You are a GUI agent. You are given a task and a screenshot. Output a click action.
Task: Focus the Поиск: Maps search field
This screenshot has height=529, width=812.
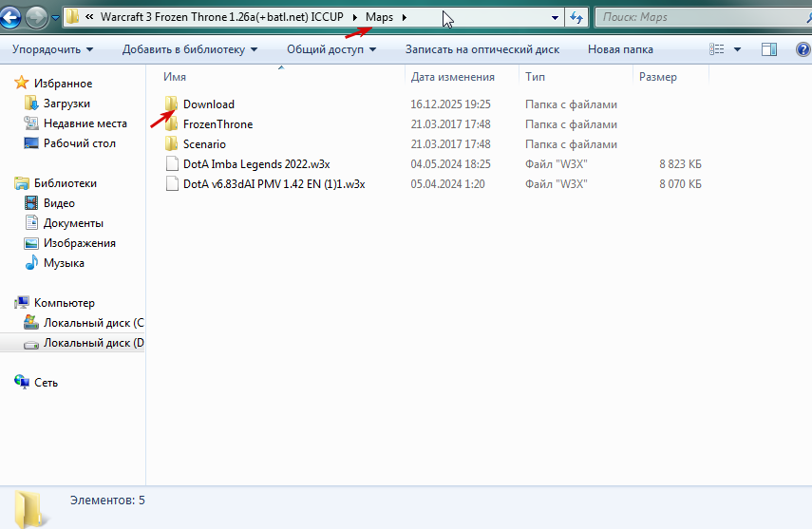coord(703,17)
